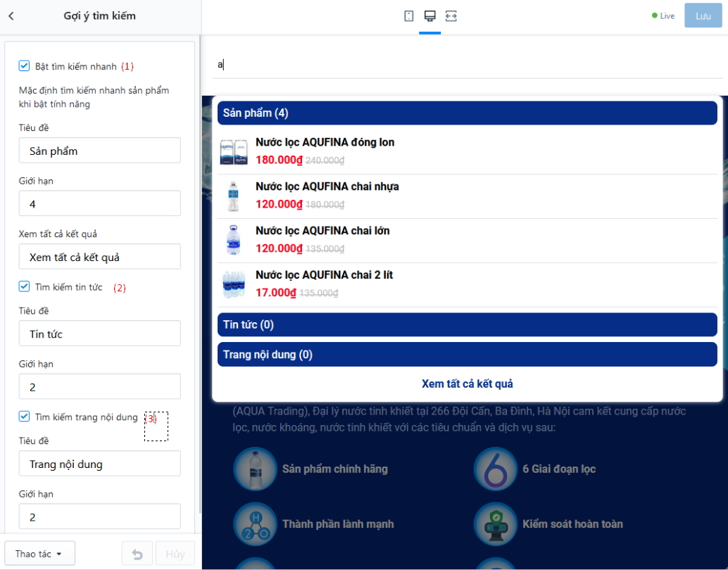Focus the Giới hạn field with value 4
This screenshot has height=570, width=728.
[99, 203]
